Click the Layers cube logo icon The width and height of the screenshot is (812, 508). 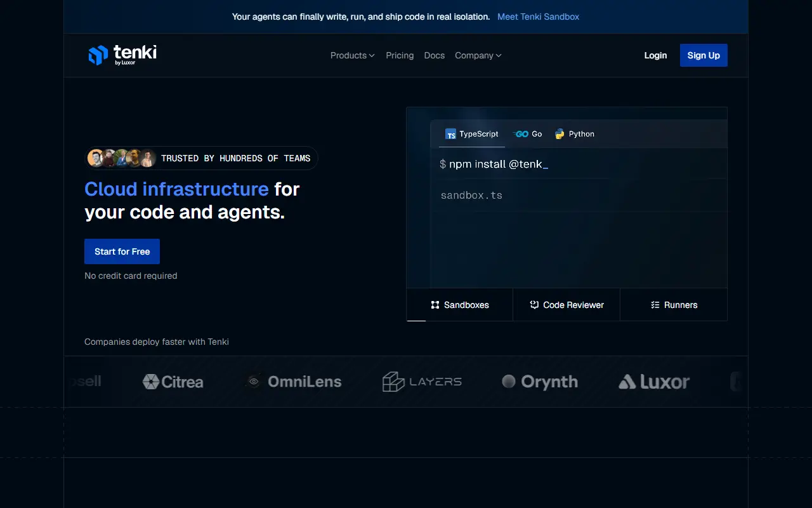(x=393, y=382)
